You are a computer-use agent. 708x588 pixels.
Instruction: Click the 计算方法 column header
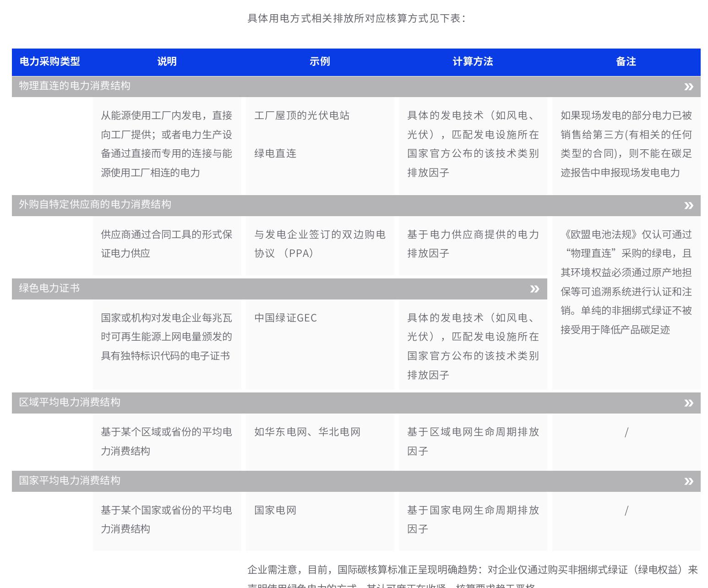473,61
